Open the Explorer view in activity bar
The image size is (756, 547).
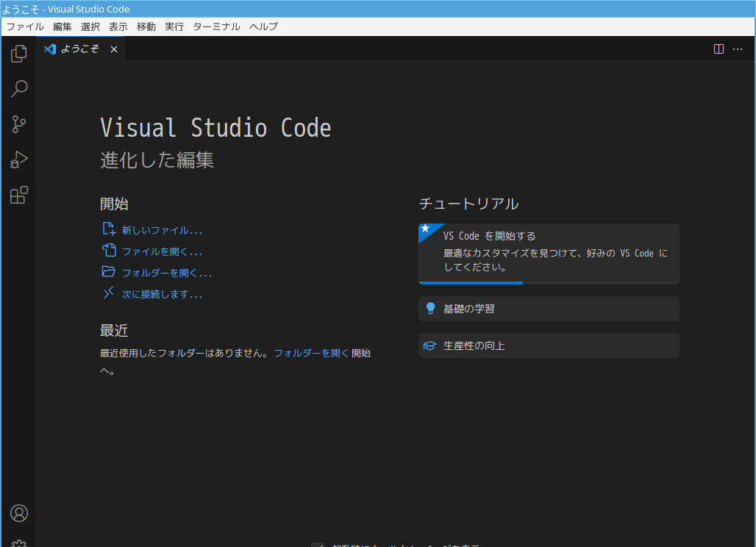click(x=19, y=54)
